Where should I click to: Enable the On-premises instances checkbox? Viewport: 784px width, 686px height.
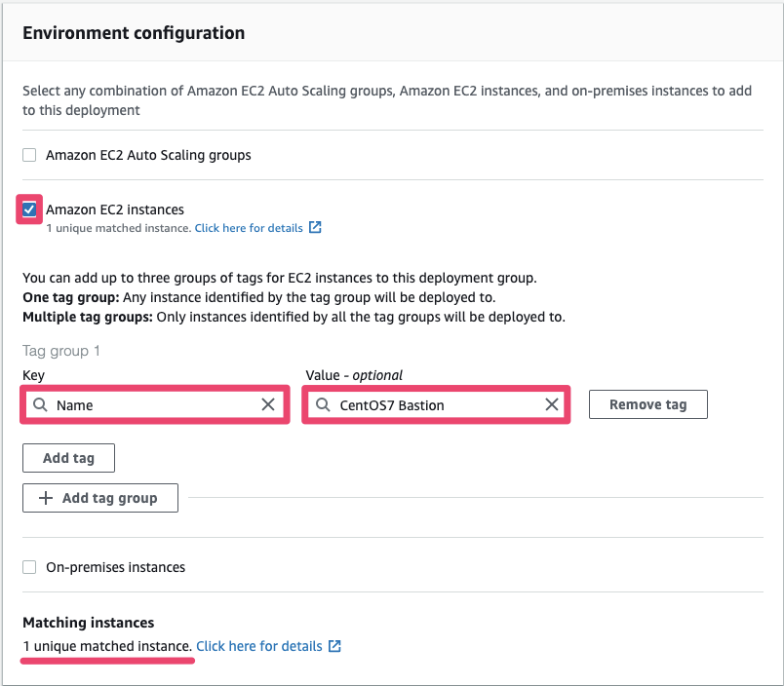pos(29,567)
